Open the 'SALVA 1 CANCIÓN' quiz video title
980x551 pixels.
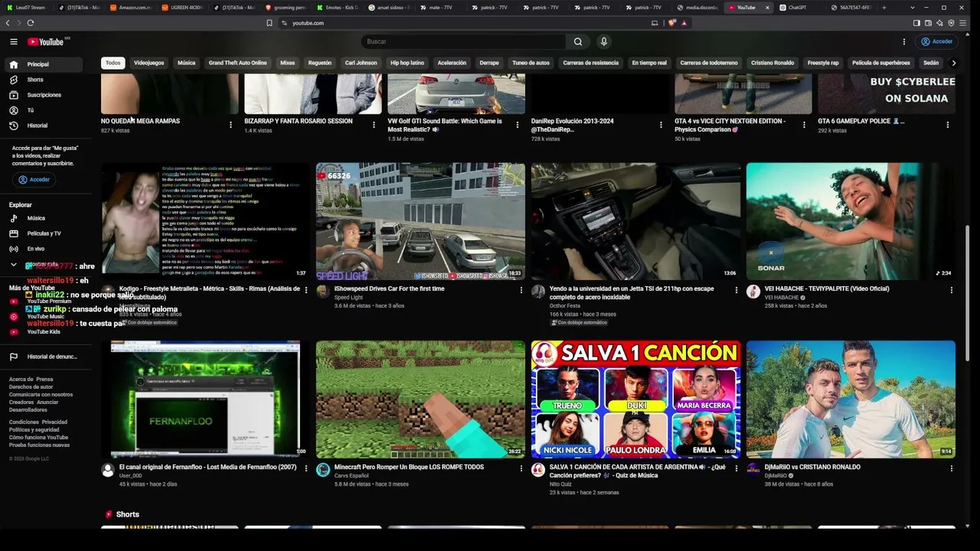click(637, 471)
